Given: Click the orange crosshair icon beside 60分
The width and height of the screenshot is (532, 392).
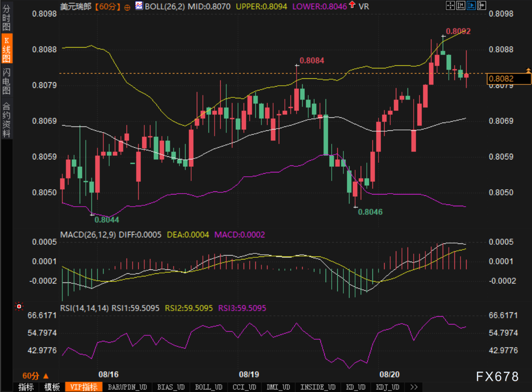Looking at the screenshot, I should [127, 7].
